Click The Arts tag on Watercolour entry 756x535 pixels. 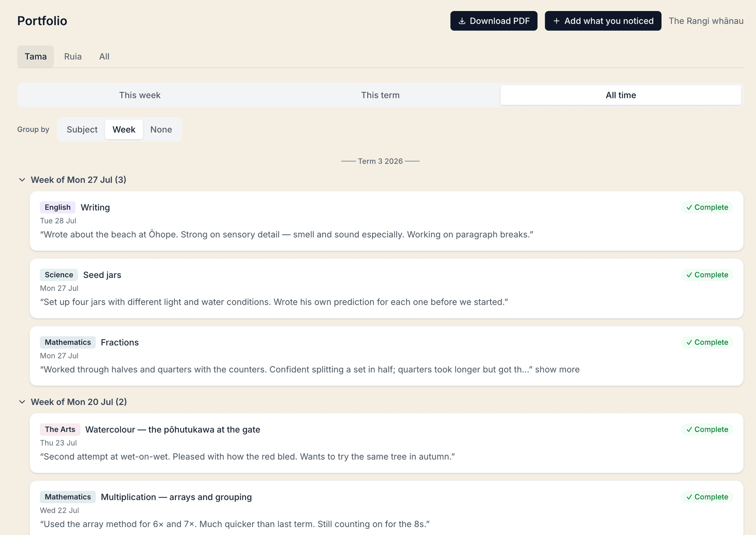60,430
